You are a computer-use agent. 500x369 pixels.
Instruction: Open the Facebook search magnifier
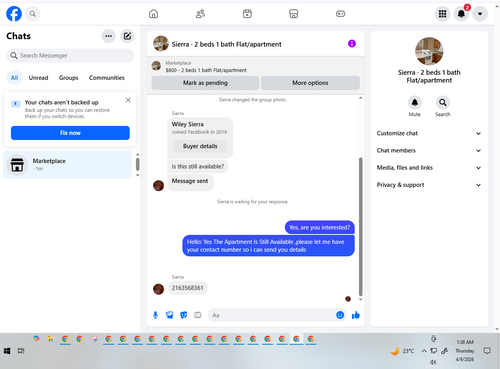33,14
